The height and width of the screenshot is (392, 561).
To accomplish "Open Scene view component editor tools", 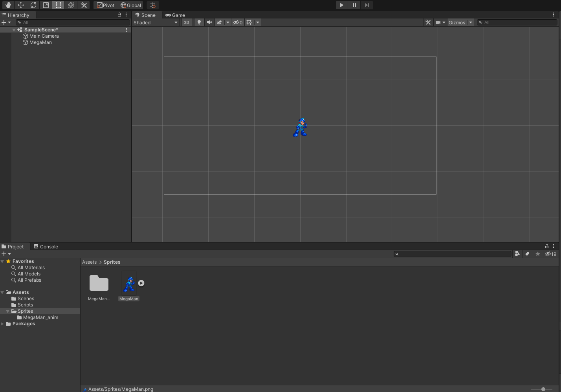I will 428,22.
